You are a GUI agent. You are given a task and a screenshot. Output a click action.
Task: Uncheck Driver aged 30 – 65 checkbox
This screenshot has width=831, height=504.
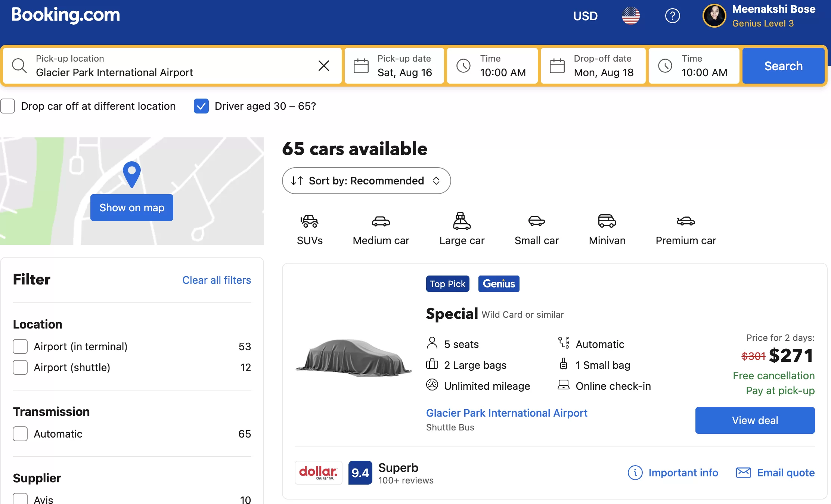201,106
